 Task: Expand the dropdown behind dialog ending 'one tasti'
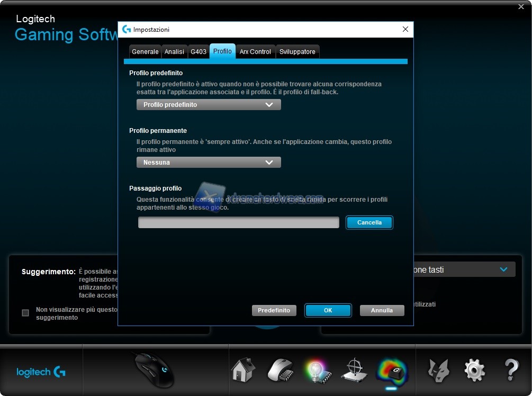click(503, 269)
